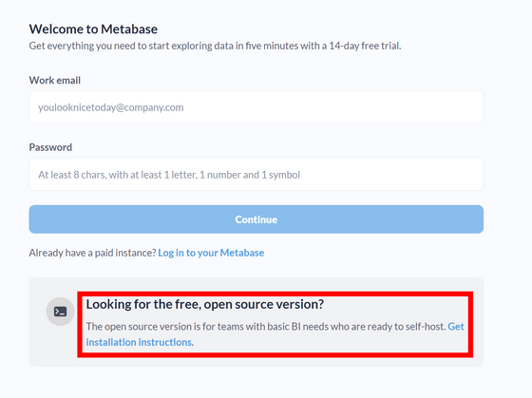Click the grey open source card background
Screen dimensions: 532x398
point(256,322)
